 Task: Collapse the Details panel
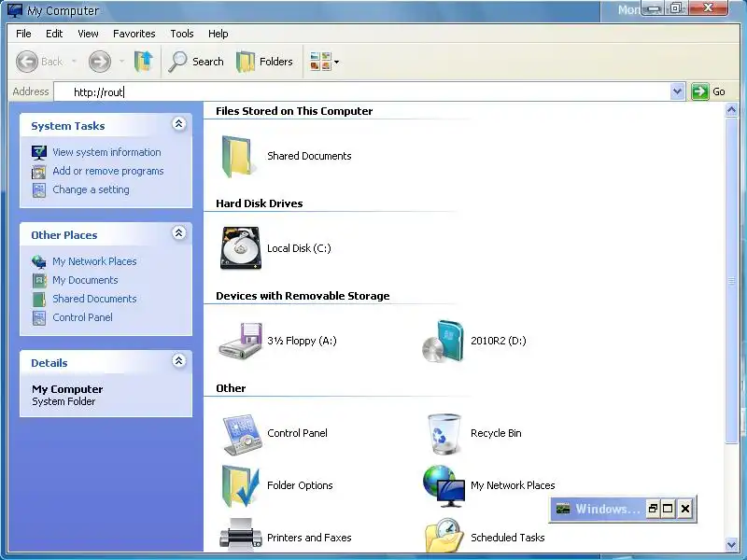[178, 361]
